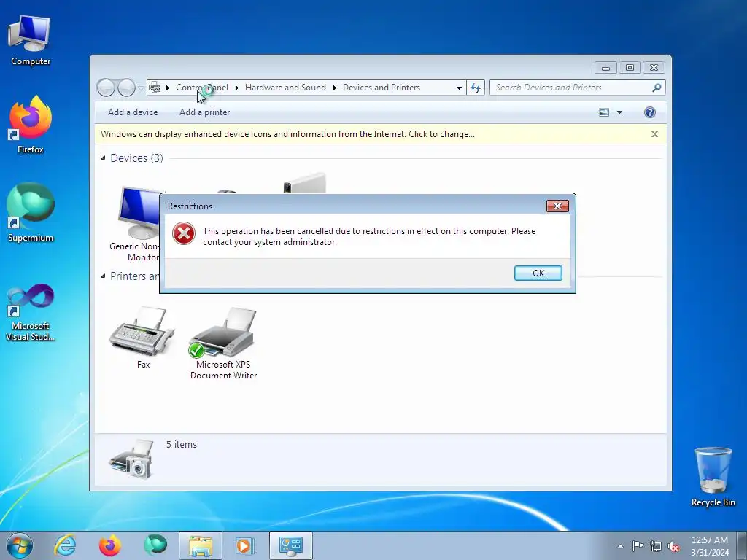Click Hardware and Sound breadcrumb
747x560 pixels.
(285, 87)
